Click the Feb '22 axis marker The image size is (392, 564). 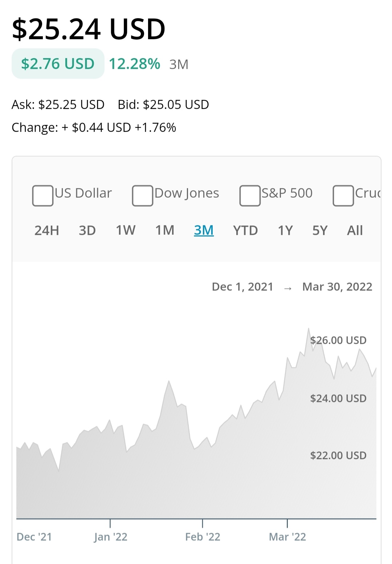tap(203, 537)
